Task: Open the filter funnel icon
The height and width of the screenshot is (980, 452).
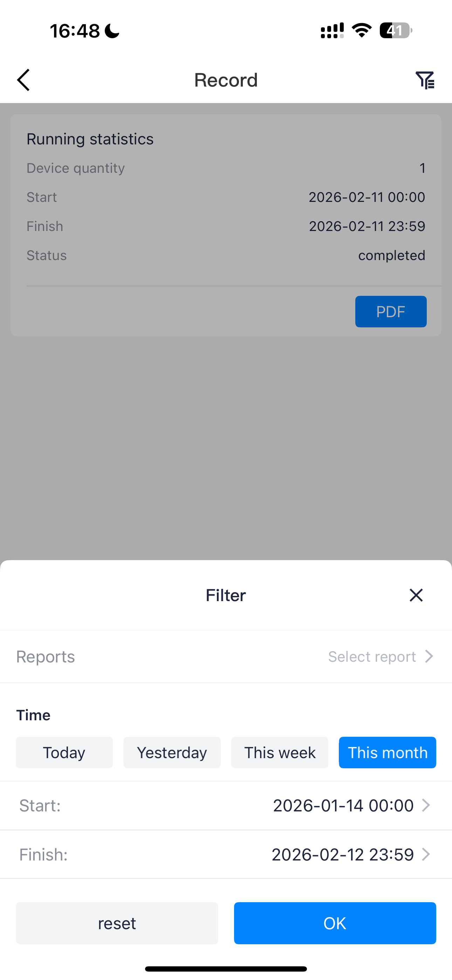Action: click(425, 80)
